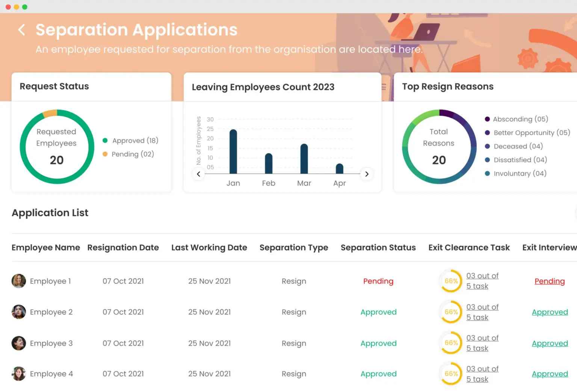Toggle Approved (18) legend item

(130, 140)
